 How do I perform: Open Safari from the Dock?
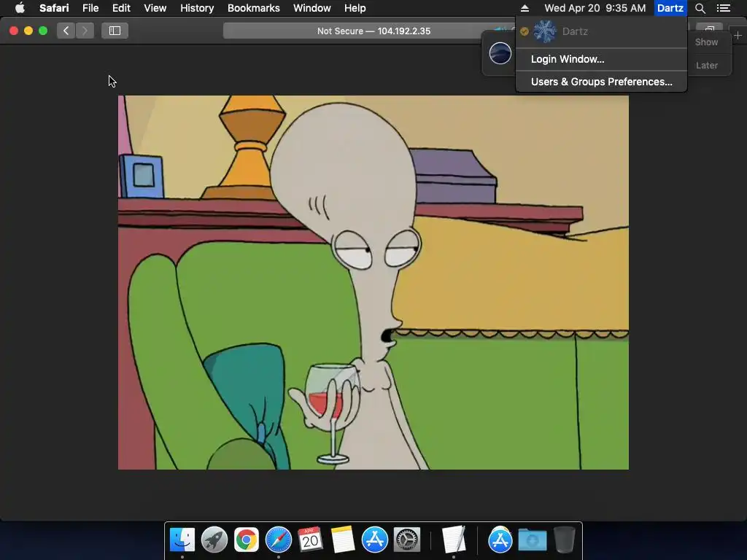[278, 540]
